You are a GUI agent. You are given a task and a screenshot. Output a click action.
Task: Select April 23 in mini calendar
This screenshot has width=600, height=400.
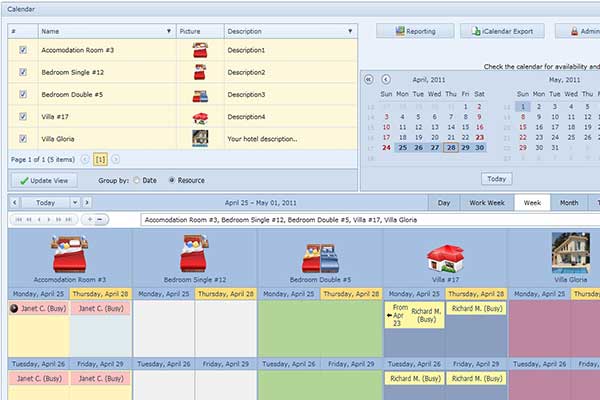coord(479,137)
